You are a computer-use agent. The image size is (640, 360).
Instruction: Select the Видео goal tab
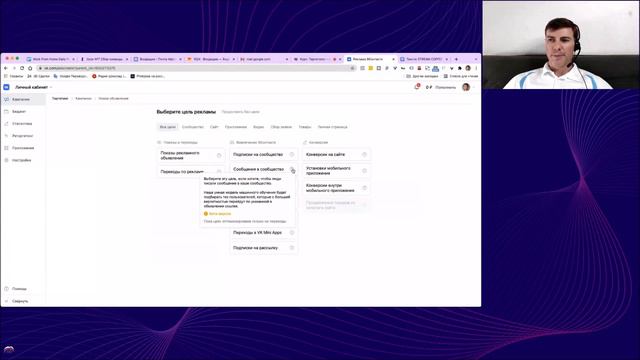258,127
